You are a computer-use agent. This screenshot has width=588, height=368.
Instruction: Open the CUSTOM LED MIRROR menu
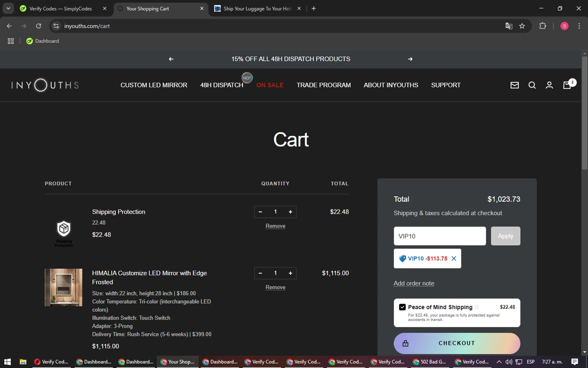click(x=154, y=85)
